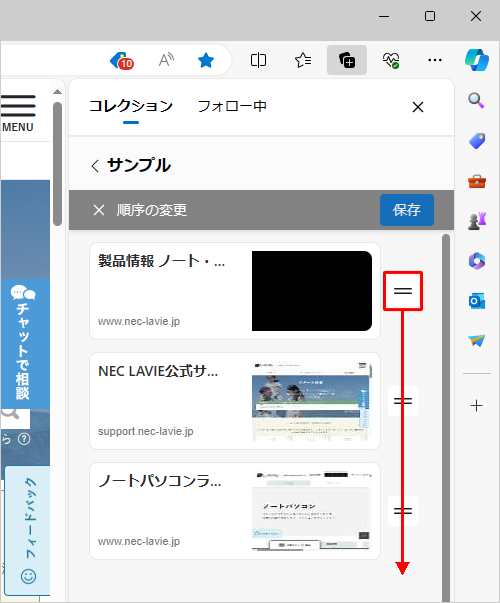Click the 保存 button
Screen dimensions: 500x603
[x=407, y=210]
